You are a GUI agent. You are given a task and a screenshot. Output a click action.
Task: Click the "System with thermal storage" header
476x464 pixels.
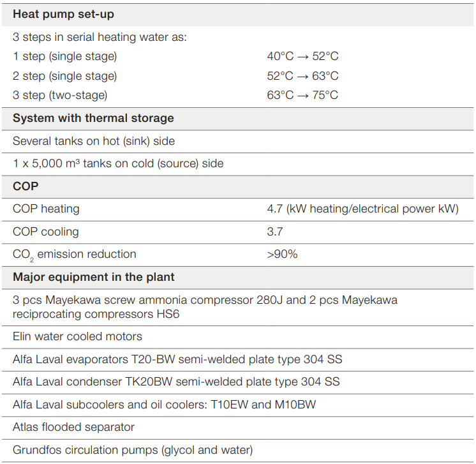pyautogui.click(x=93, y=118)
